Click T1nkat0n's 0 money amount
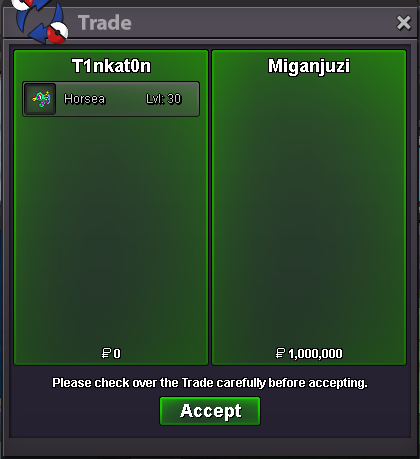 pyautogui.click(x=117, y=354)
